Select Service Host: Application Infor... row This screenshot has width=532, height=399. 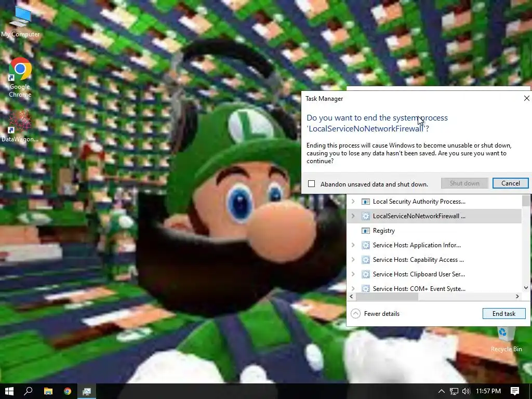pos(434,245)
